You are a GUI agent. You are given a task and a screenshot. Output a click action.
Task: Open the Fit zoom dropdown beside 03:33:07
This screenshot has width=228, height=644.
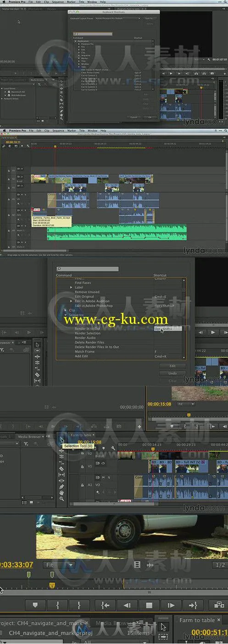point(59,565)
